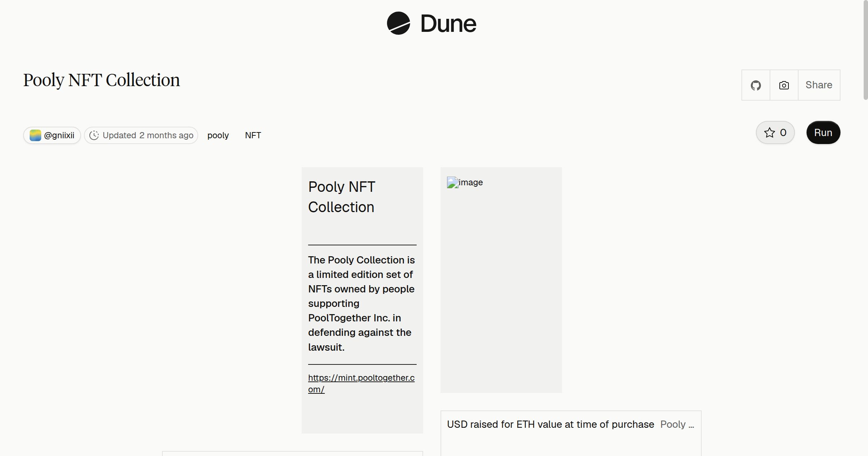Image resolution: width=868 pixels, height=456 pixels.
Task: Click the Updated 2 months ago badge
Action: coord(141,135)
